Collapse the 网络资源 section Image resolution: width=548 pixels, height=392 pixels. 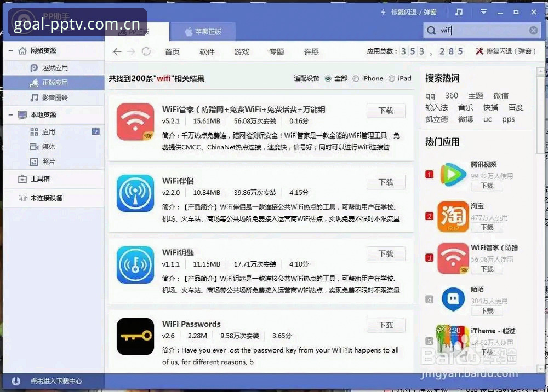click(11, 51)
